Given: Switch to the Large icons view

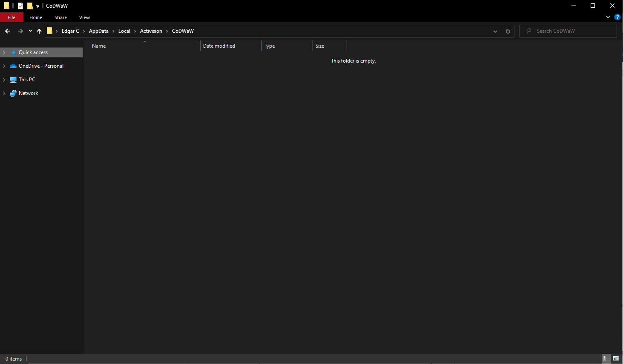Looking at the screenshot, I should click(616, 359).
